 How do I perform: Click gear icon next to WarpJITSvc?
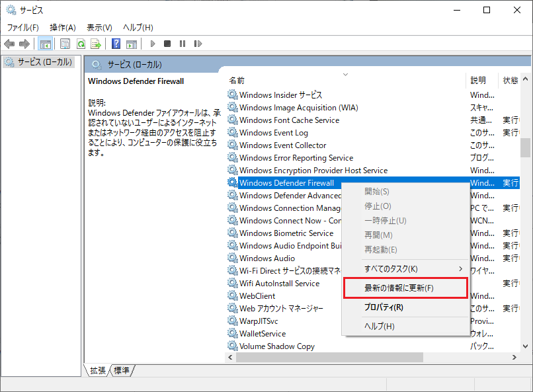pyautogui.click(x=233, y=321)
